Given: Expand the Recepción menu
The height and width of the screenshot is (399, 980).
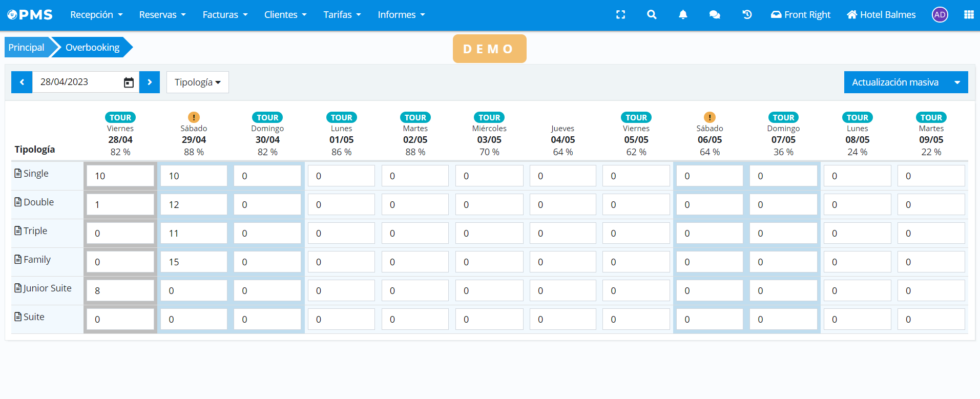Looking at the screenshot, I should (x=96, y=15).
